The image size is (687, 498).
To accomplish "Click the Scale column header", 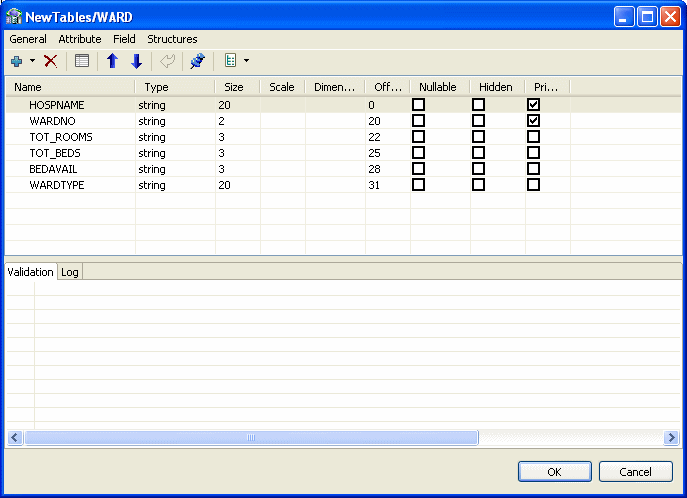I will pos(283,87).
